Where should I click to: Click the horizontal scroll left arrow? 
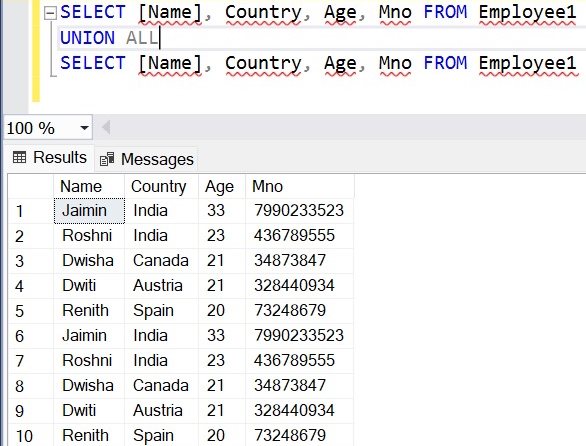(x=106, y=127)
